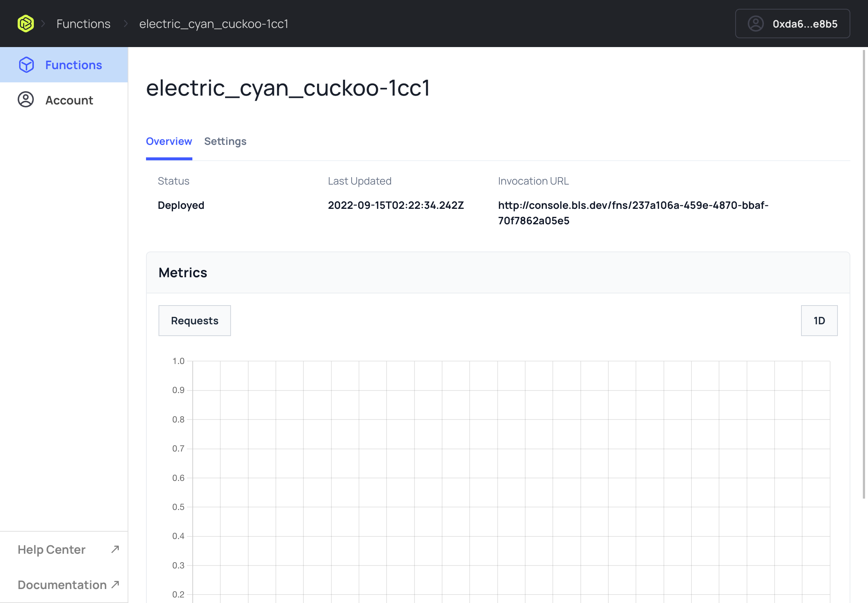This screenshot has height=603, width=868.
Task: Click the Documentation external-link arrow
Action: pyautogui.click(x=114, y=584)
